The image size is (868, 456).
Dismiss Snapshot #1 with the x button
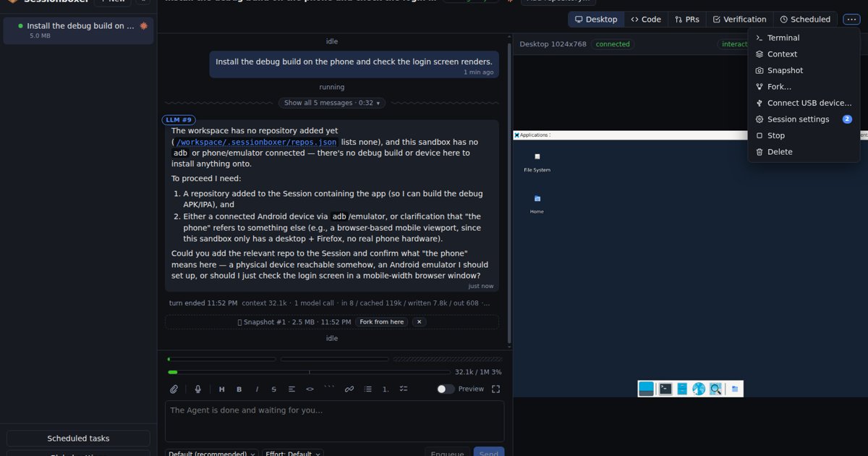click(x=419, y=322)
